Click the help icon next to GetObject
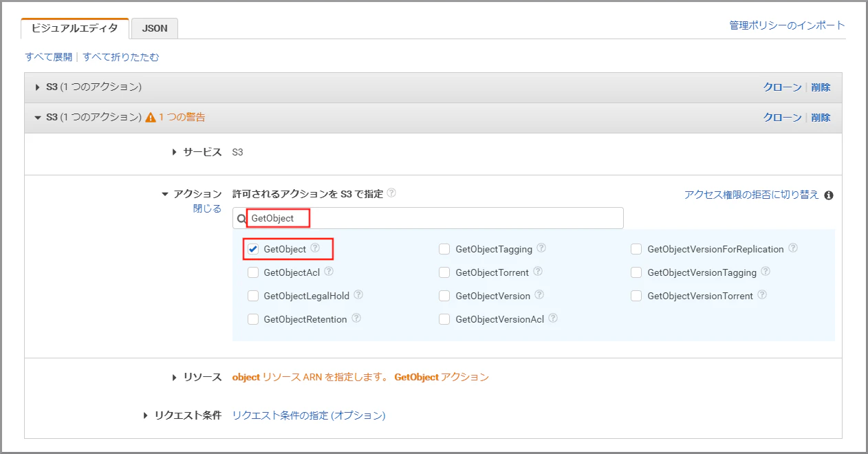The height and width of the screenshot is (454, 868). click(315, 248)
